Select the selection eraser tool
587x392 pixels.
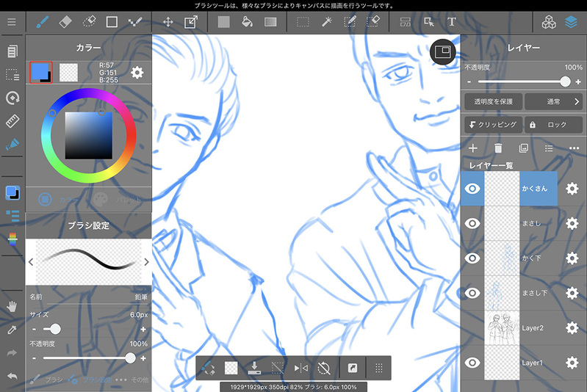click(373, 22)
